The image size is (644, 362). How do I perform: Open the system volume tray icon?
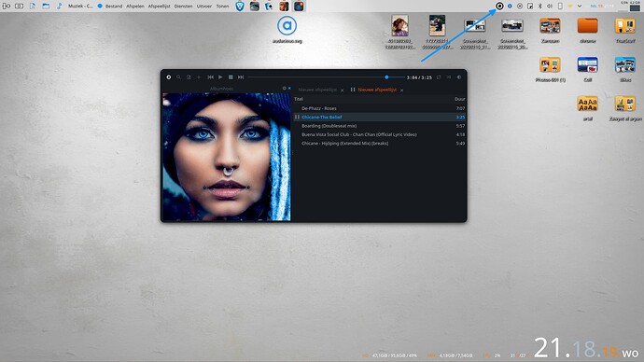pos(550,7)
